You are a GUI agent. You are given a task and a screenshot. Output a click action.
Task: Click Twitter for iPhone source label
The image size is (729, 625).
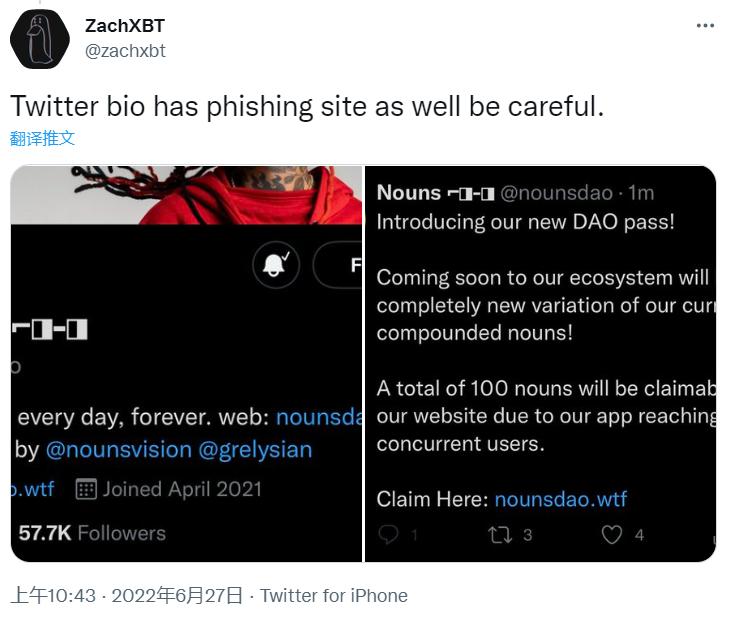point(334,596)
